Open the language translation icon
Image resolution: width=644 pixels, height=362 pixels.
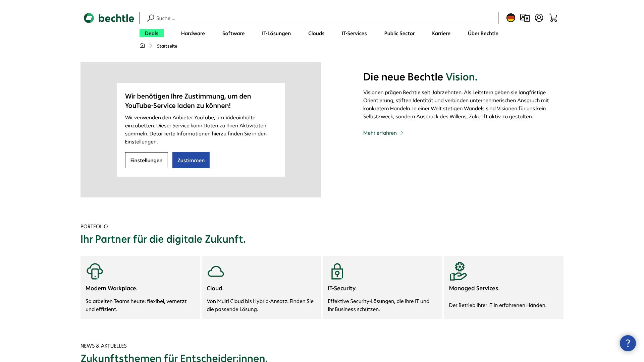pos(525,18)
